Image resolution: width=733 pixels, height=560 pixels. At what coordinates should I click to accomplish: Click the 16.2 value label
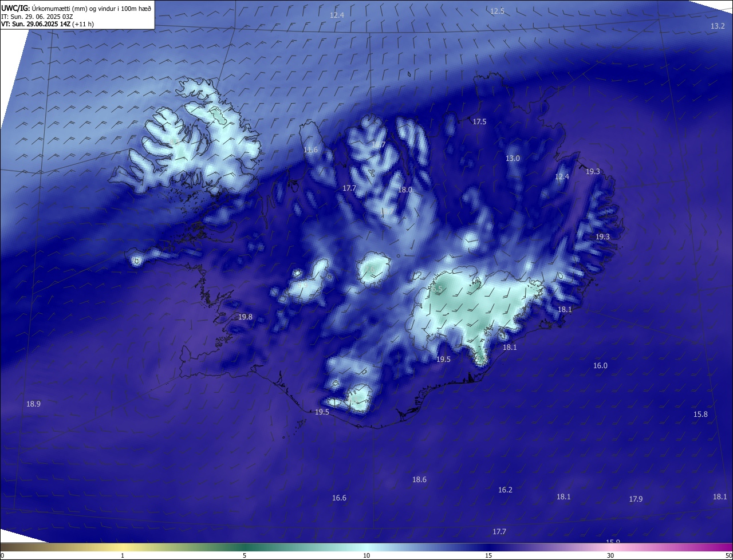[505, 490]
